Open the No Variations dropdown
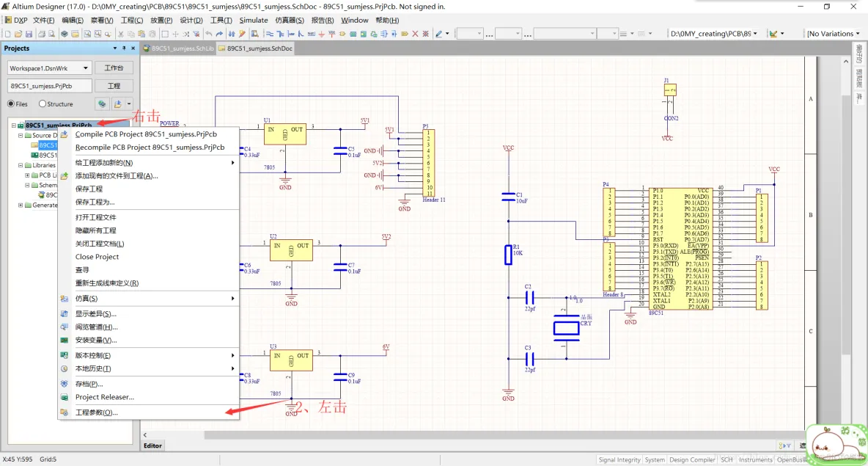The width and height of the screenshot is (868, 466). pyautogui.click(x=858, y=34)
